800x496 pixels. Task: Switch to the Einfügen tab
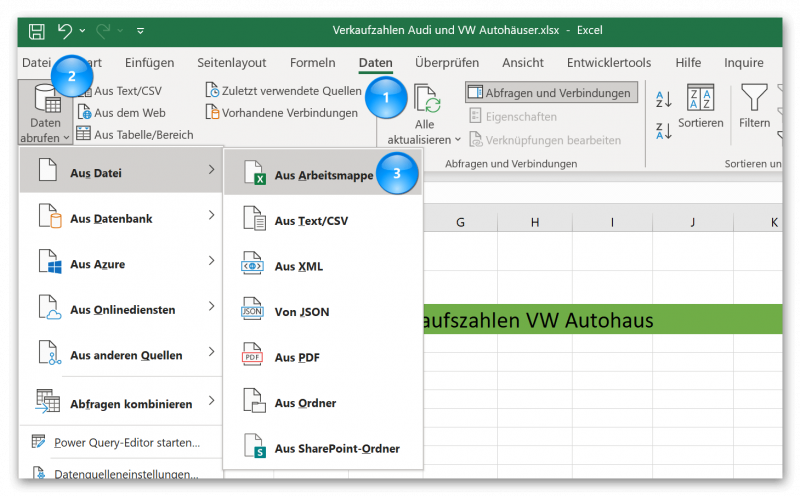pyautogui.click(x=149, y=63)
